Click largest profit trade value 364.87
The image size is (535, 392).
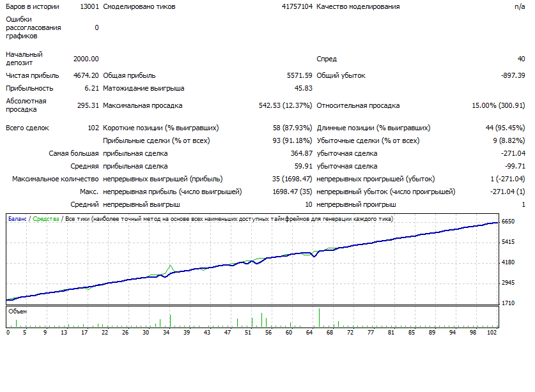tap(301, 153)
